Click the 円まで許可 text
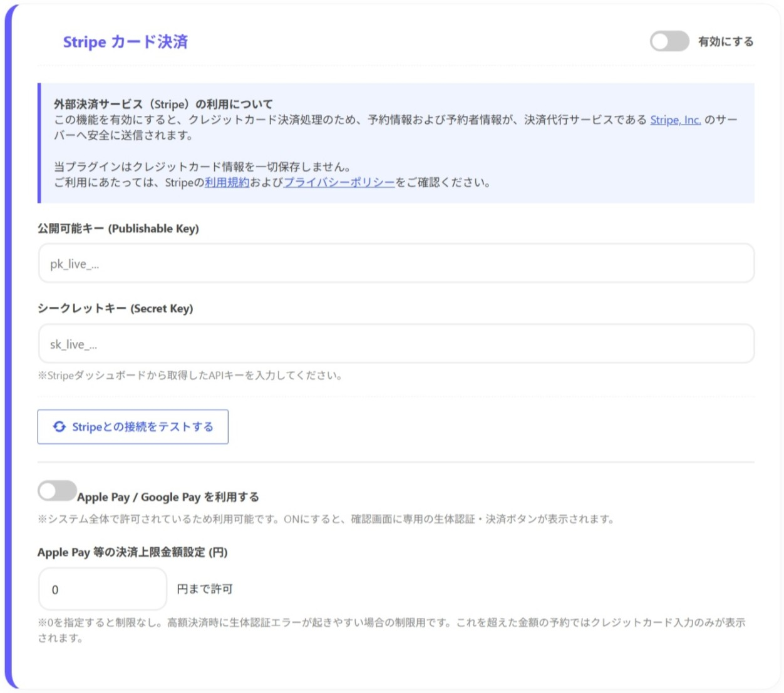This screenshot has width=784, height=693. click(x=205, y=589)
